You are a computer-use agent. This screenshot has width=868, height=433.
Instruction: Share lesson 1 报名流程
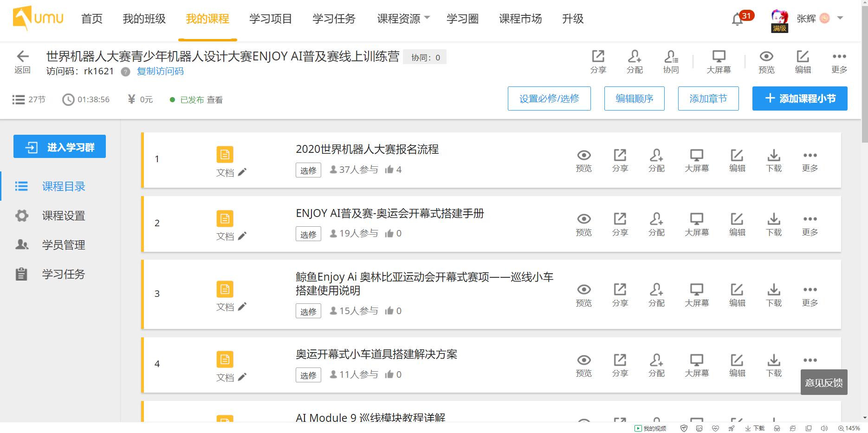pyautogui.click(x=620, y=161)
